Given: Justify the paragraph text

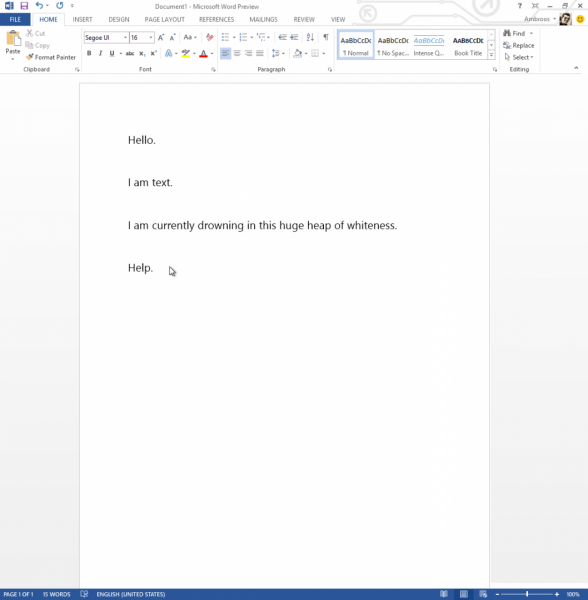Looking at the screenshot, I should click(x=260, y=53).
